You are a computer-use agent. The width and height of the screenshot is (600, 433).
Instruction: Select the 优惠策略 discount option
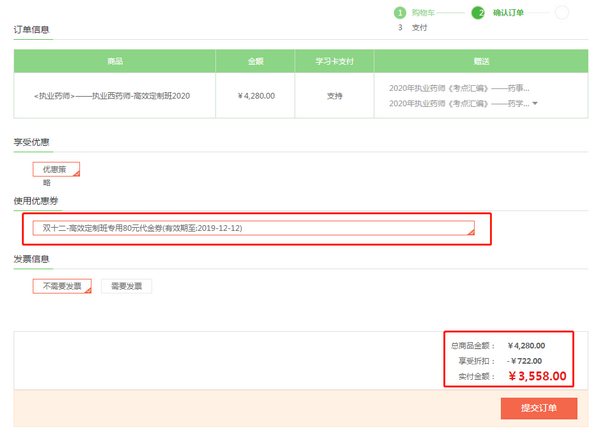pos(55,169)
